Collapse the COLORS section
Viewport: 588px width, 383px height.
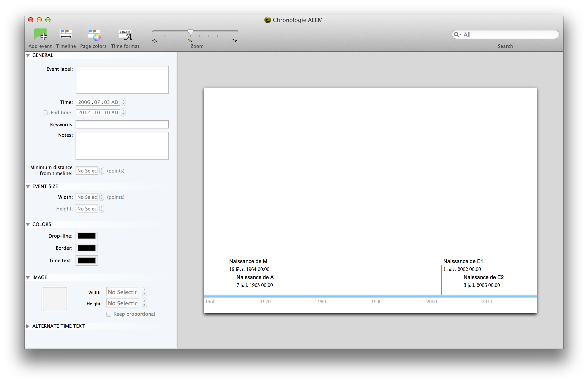click(28, 224)
